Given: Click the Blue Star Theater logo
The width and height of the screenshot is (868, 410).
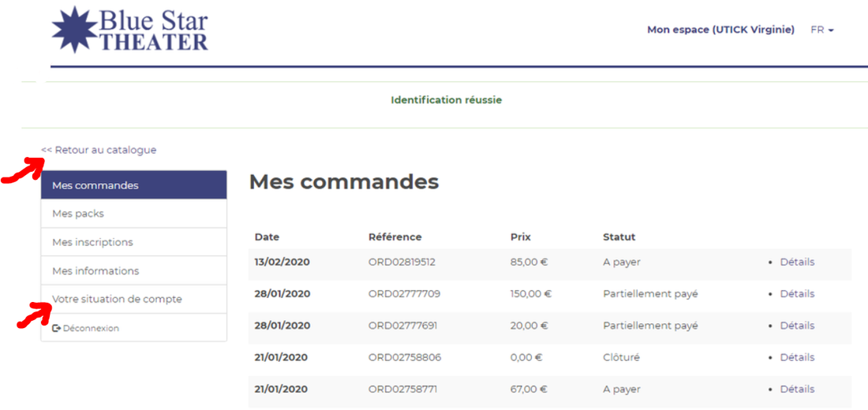Looking at the screenshot, I should [130, 29].
